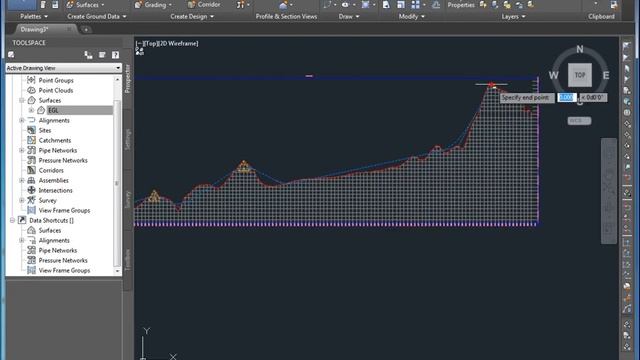Expand the Create Design panel
640x360 pixels.
coord(192,16)
